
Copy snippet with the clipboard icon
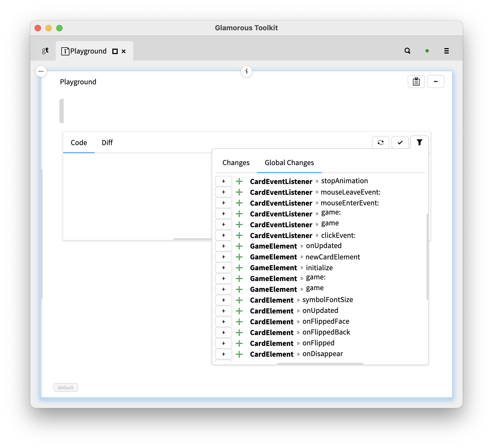(x=416, y=81)
